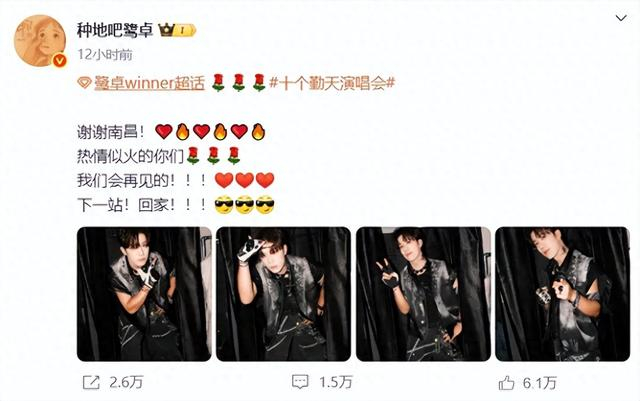Click the 6.1万 like count
This screenshot has width=640, height=401.
[540, 383]
